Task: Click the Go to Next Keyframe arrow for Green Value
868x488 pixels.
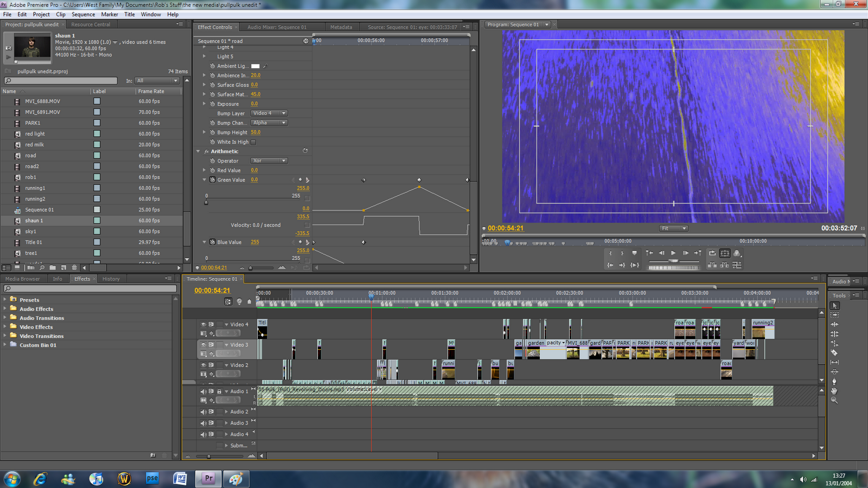Action: 307,179
